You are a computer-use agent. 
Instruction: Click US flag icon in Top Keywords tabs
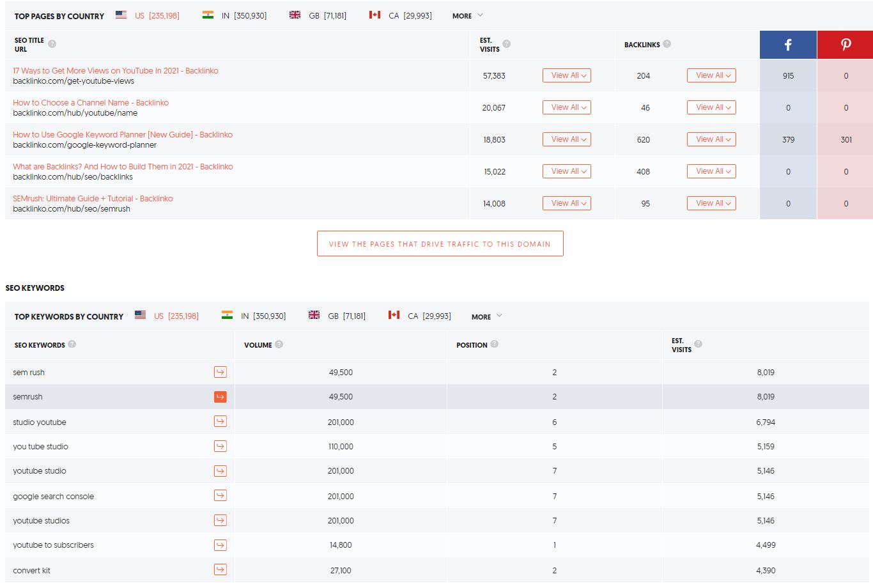[140, 315]
